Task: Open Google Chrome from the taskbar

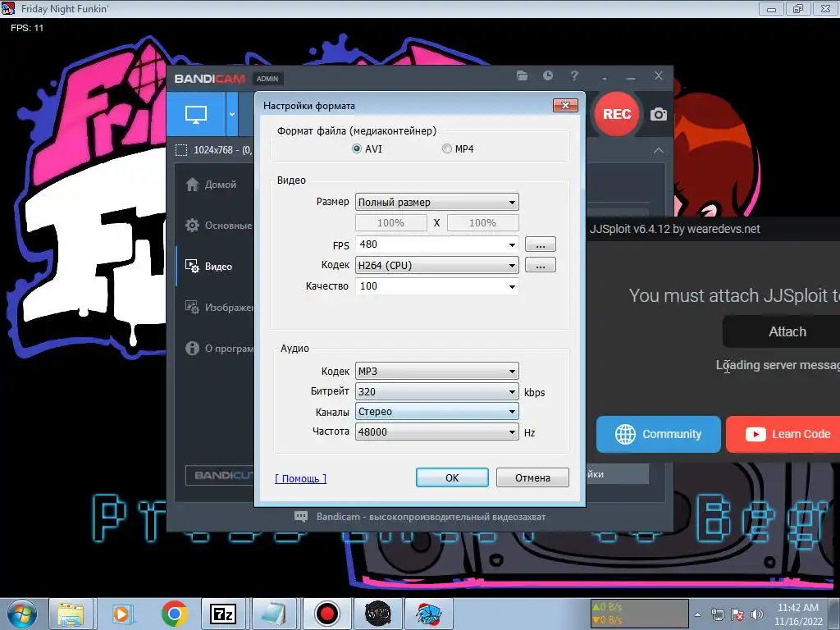Action: pyautogui.click(x=174, y=614)
